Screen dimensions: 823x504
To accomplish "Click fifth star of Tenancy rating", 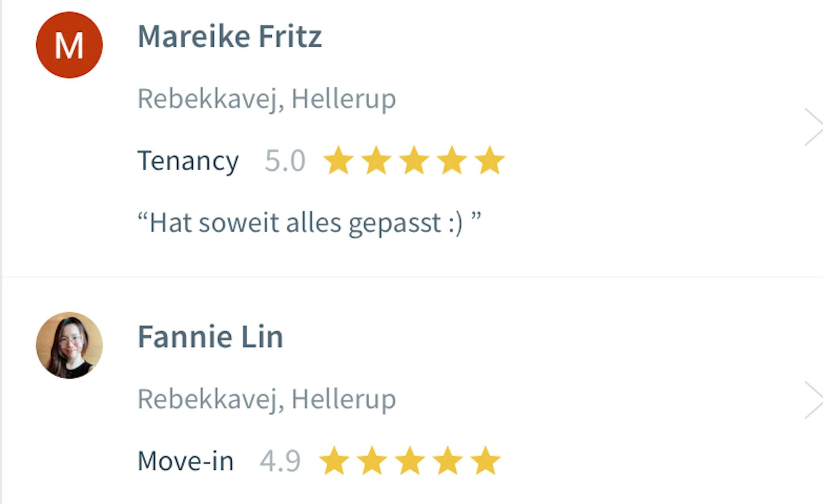I will (489, 161).
